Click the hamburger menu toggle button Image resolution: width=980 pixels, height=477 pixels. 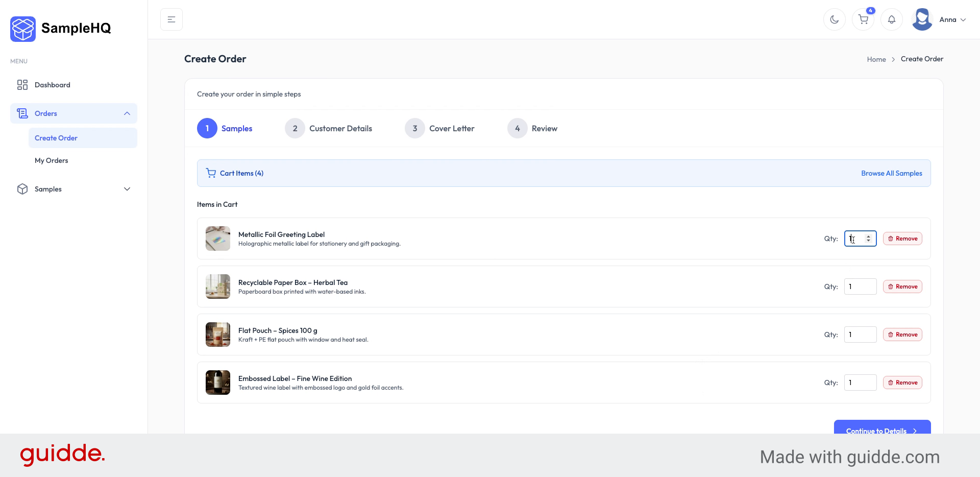(171, 19)
